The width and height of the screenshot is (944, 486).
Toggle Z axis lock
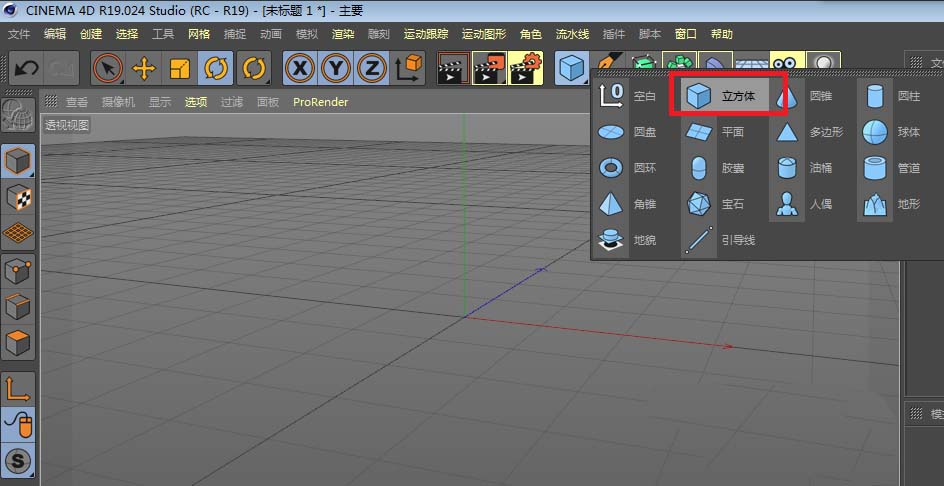[372, 69]
